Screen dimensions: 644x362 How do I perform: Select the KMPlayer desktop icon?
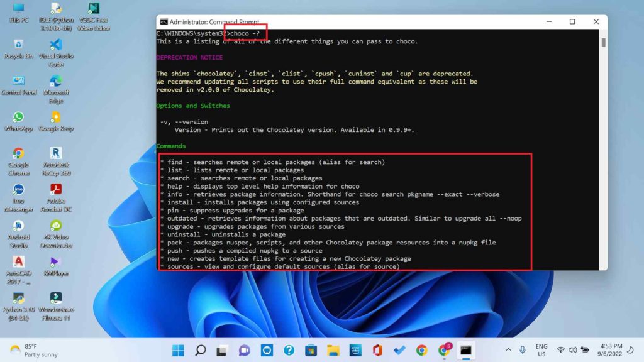pos(56,266)
